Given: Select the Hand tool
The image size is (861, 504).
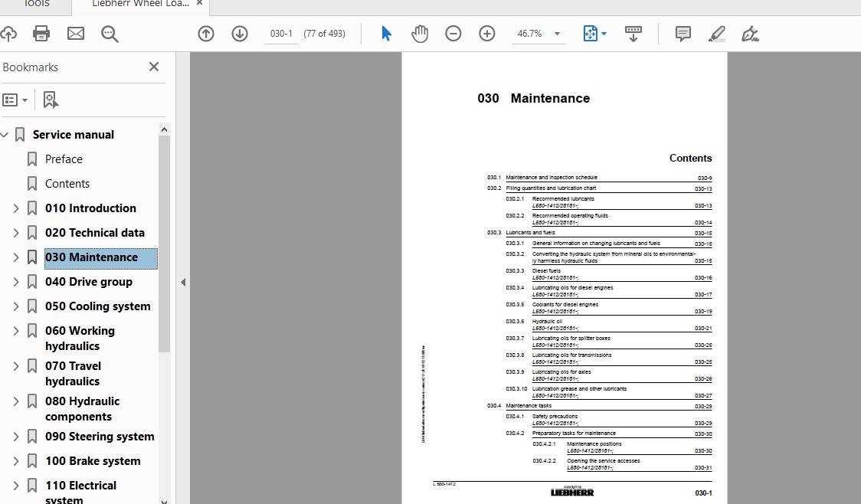Looking at the screenshot, I should coord(420,33).
